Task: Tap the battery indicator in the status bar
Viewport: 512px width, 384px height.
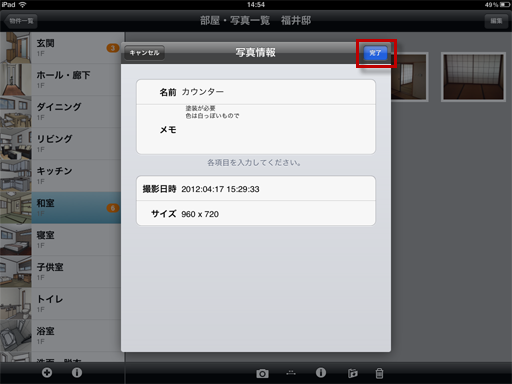Action: point(505,5)
